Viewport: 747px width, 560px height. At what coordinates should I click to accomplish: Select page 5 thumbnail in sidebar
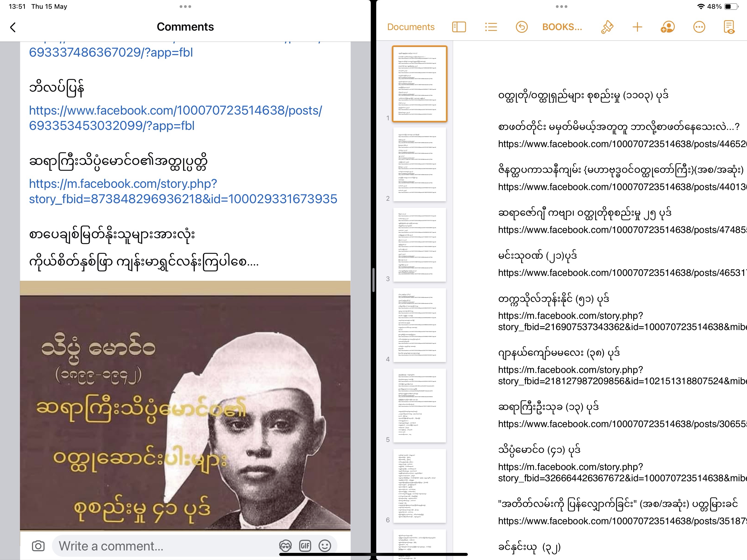coord(419,405)
